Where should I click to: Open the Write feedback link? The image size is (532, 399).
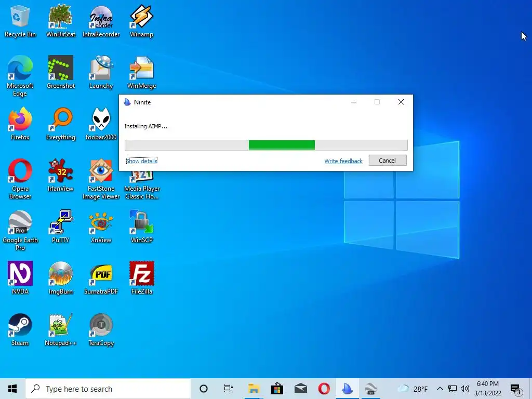tap(343, 161)
